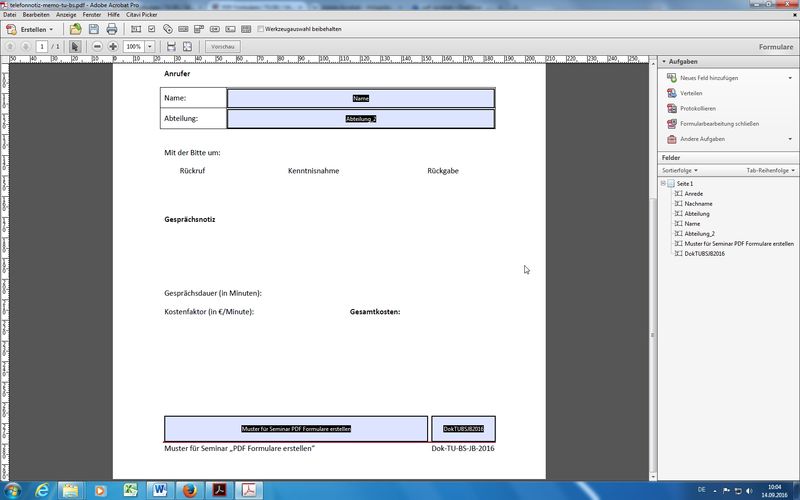The width and height of the screenshot is (800, 500).
Task: Go to the previous page arrow
Action: 10,46
